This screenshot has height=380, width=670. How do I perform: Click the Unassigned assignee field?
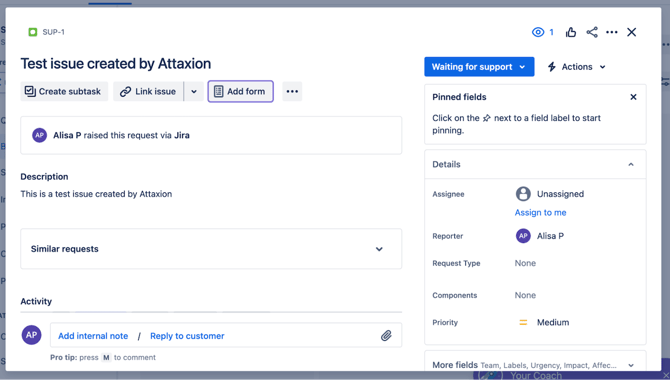[x=550, y=194]
